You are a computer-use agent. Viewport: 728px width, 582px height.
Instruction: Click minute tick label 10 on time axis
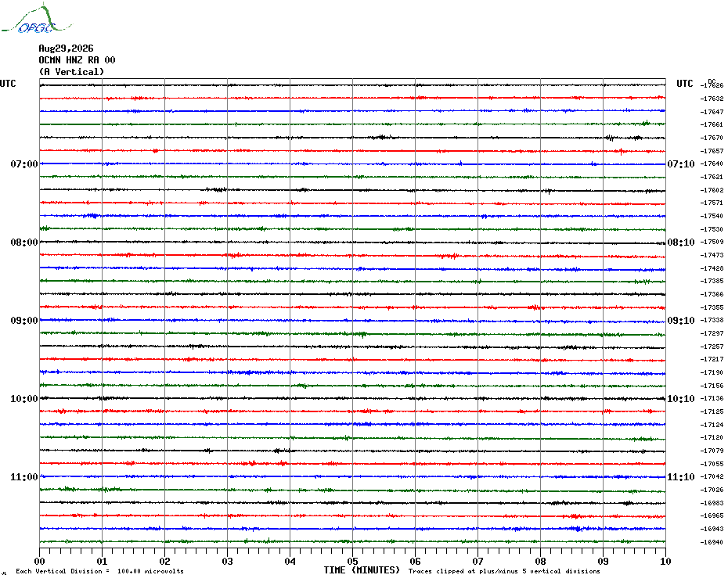(x=665, y=562)
